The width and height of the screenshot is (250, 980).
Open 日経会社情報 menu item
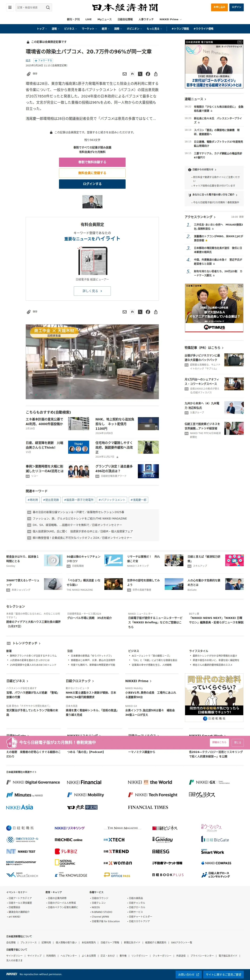coord(125,19)
